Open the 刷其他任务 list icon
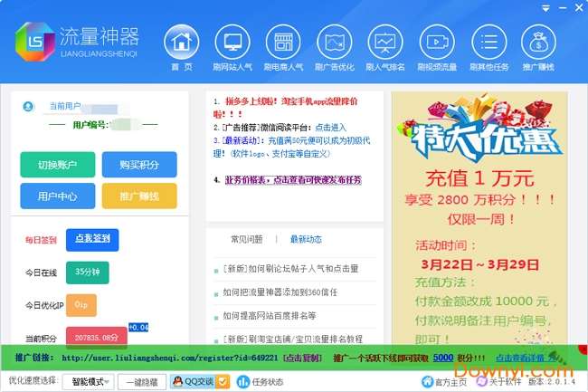The height and width of the screenshot is (392, 588). (x=489, y=42)
